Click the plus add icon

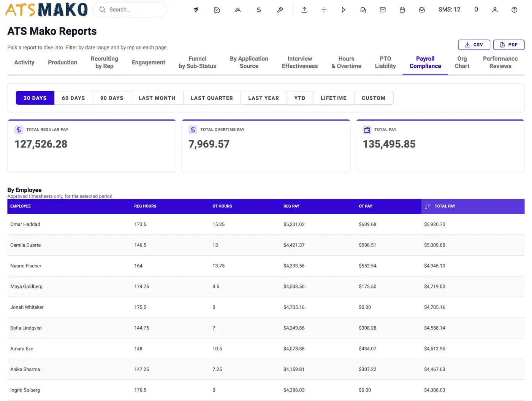[x=324, y=10]
